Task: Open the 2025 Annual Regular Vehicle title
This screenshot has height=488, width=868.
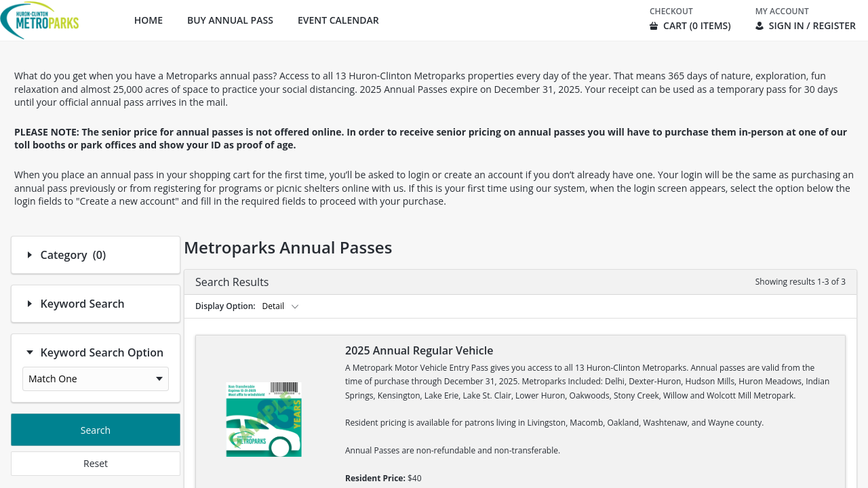Action: pos(419,350)
